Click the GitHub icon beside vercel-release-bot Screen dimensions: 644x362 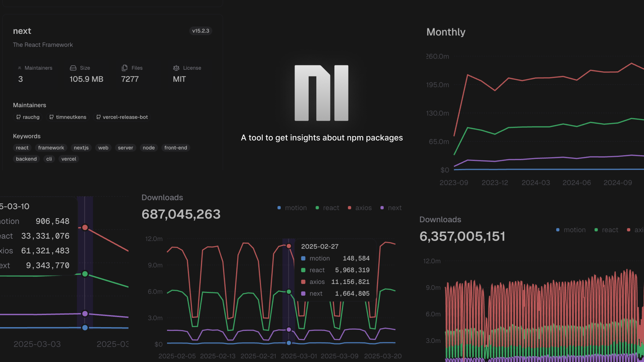coord(98,117)
